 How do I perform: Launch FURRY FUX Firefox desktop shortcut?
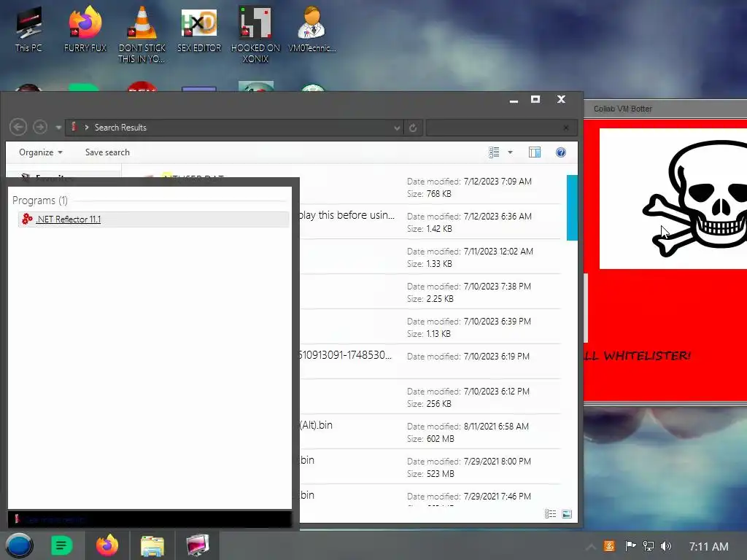click(x=85, y=29)
